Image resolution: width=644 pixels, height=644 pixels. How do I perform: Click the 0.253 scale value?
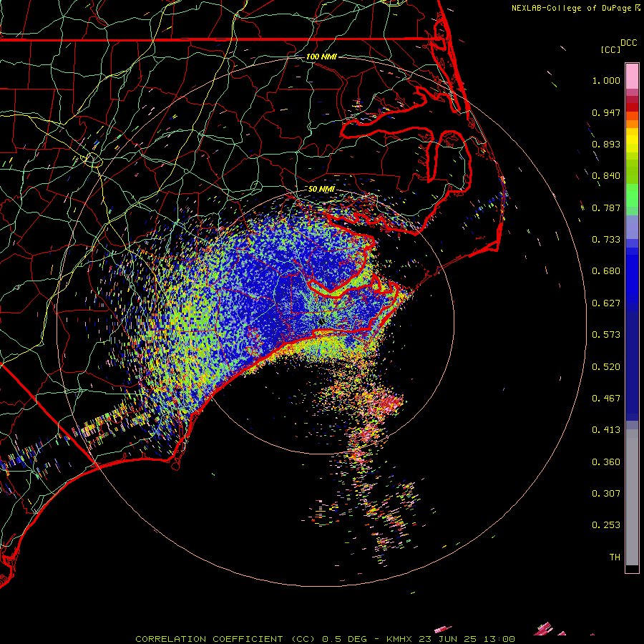pyautogui.click(x=606, y=525)
